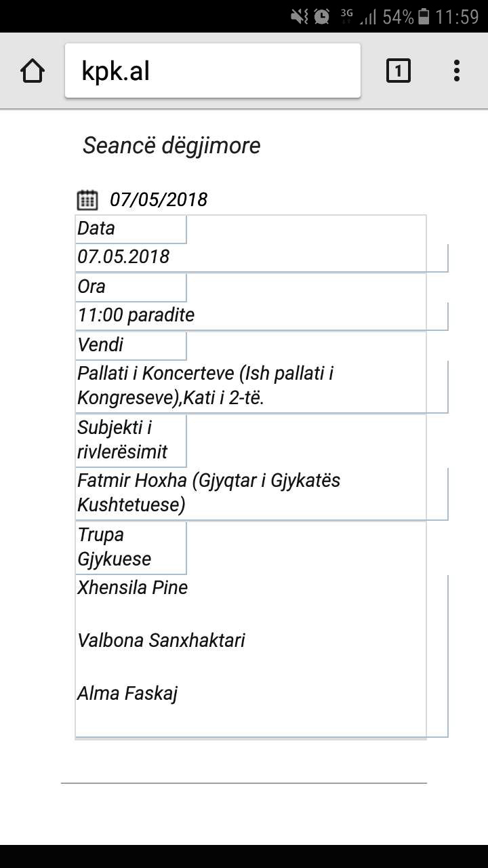Screen dimensions: 488x868
Task: Select judge name Xhensila Pine
Action: [132, 587]
